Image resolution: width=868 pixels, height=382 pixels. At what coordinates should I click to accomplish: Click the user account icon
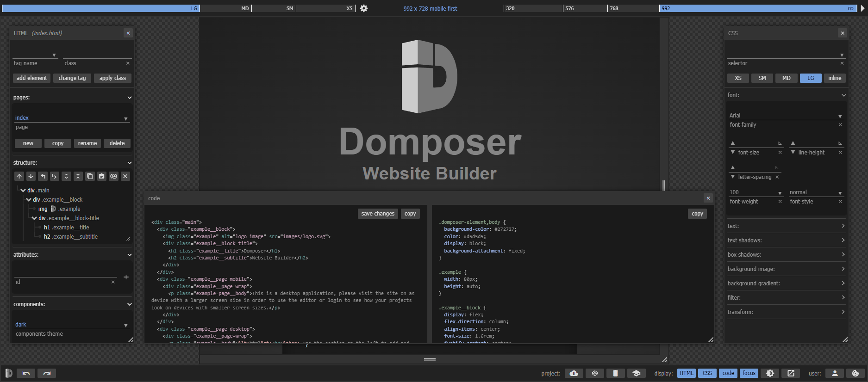(x=835, y=373)
